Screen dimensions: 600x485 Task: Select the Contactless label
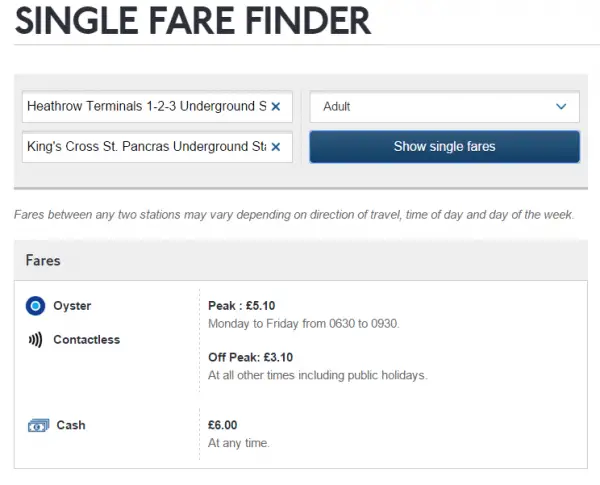[86, 340]
